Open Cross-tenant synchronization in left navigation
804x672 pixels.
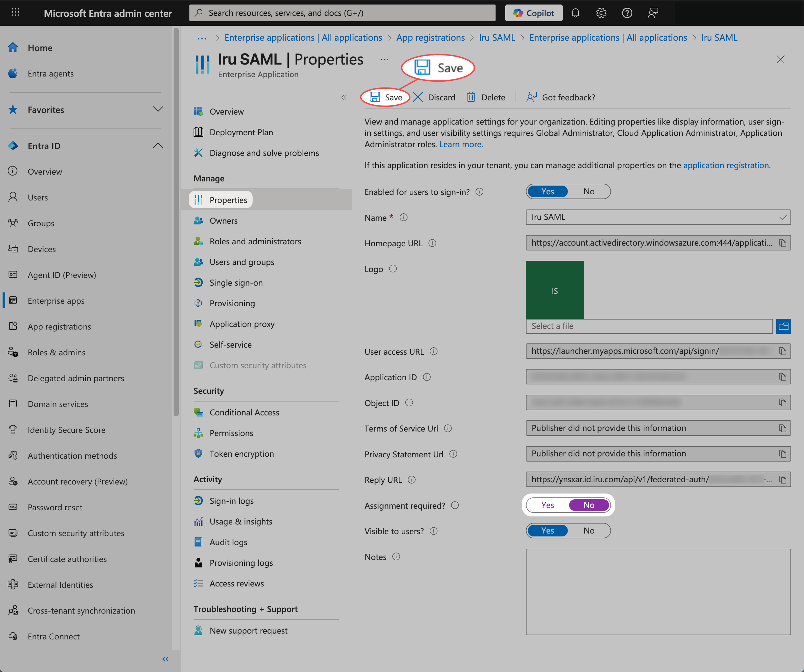[x=81, y=611]
